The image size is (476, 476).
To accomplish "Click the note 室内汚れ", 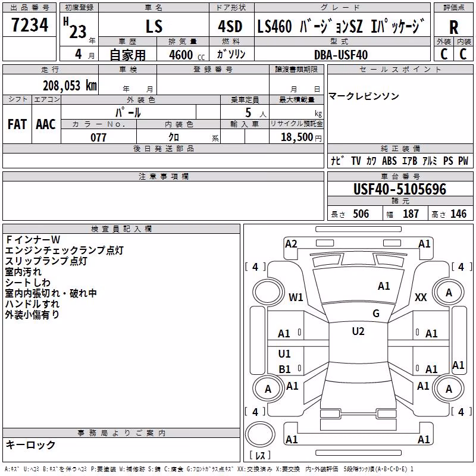I will (23, 272).
